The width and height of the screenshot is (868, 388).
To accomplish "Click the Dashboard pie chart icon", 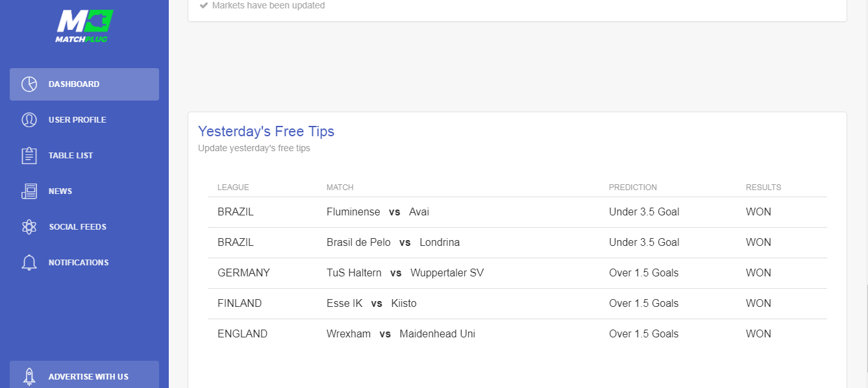I will (x=29, y=84).
